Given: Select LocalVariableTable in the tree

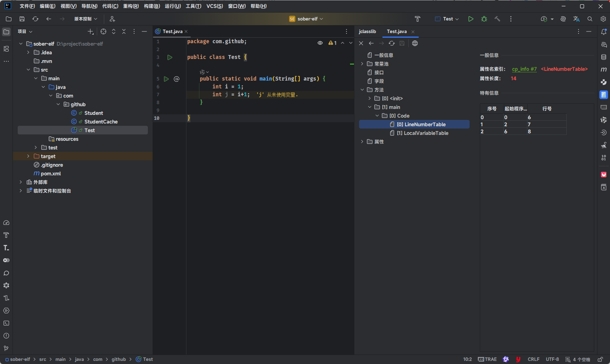Looking at the screenshot, I should [x=426, y=133].
